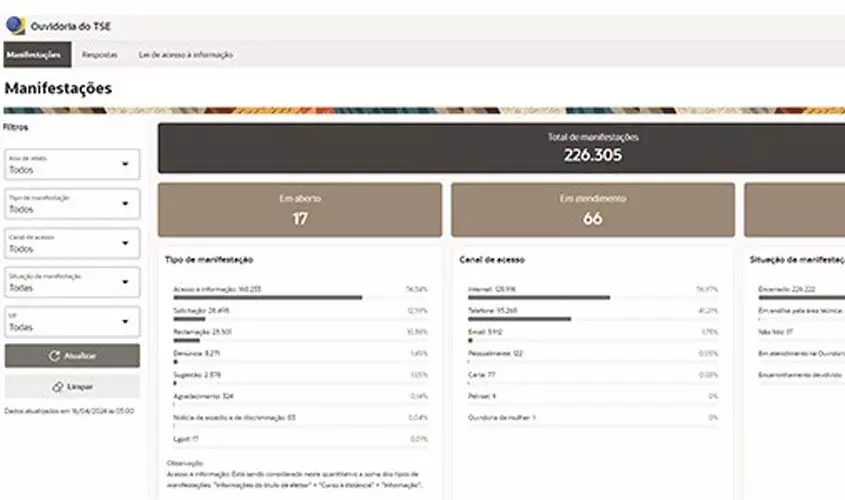
Task: Click the Atualizar button
Action: [x=72, y=356]
